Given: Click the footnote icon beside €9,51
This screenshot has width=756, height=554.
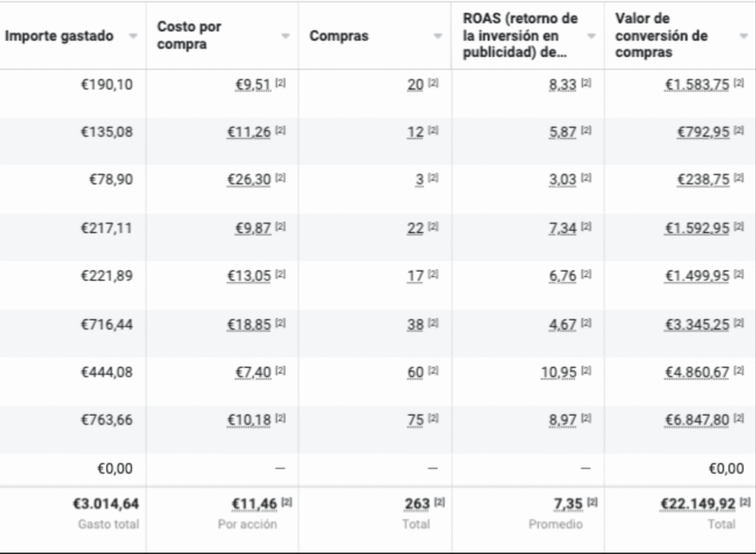Looking at the screenshot, I should (x=281, y=84).
